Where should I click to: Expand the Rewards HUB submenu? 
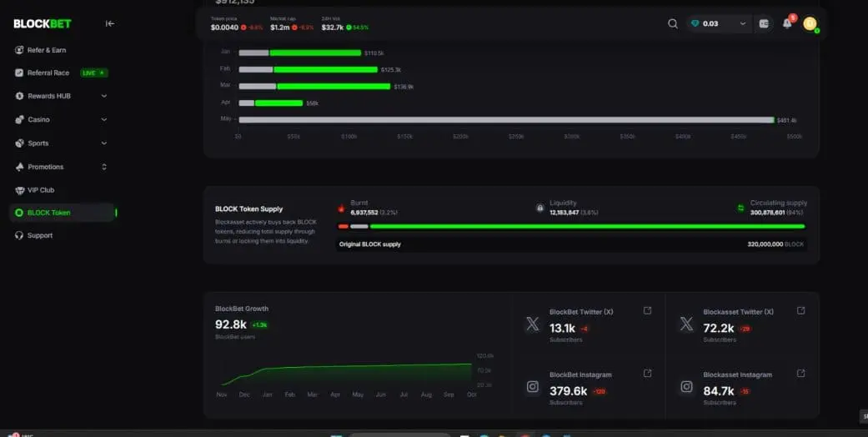coord(104,96)
